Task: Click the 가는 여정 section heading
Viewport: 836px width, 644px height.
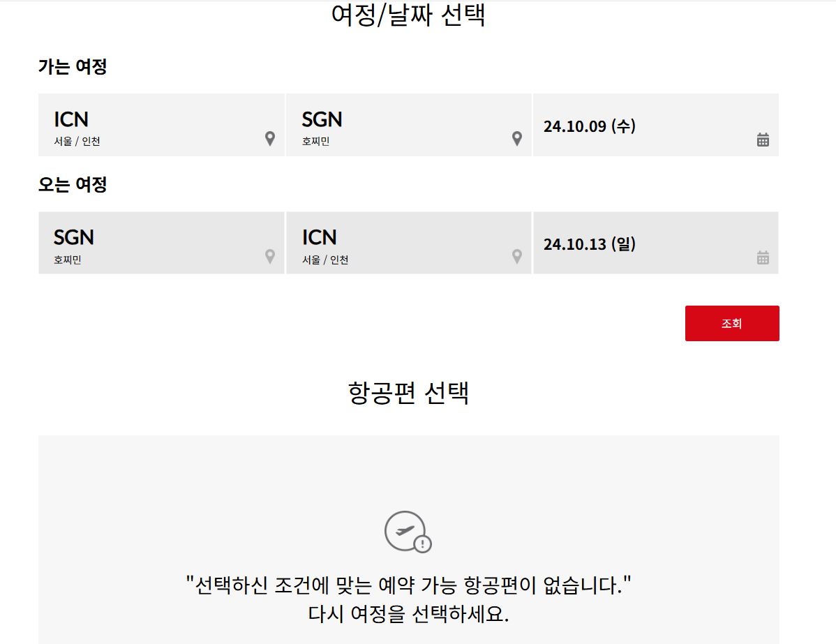Action: (x=73, y=67)
